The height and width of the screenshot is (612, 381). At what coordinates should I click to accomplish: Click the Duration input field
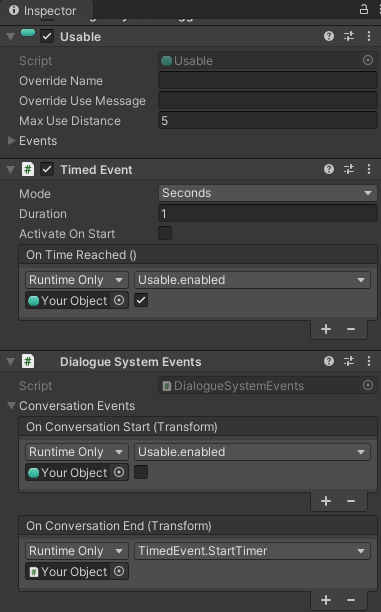(x=267, y=213)
